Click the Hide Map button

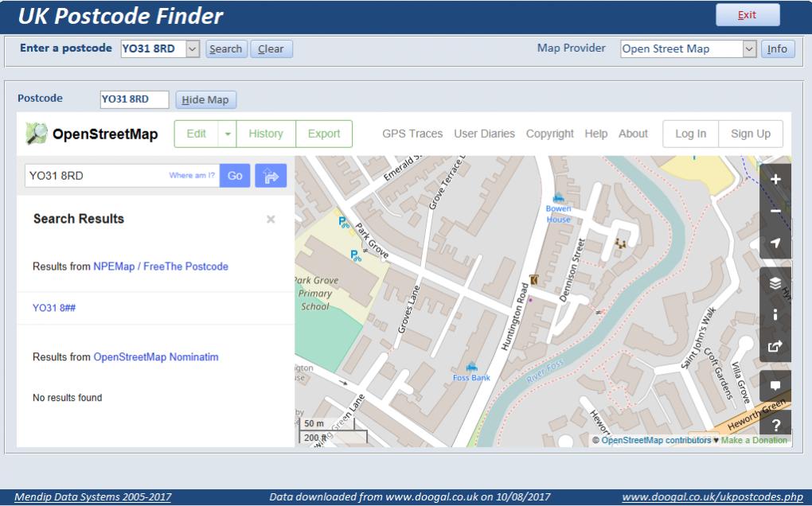coord(205,100)
